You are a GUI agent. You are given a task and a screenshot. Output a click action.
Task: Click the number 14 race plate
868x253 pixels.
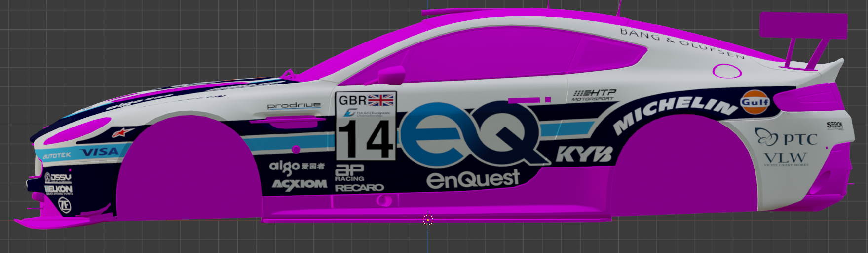coord(366,126)
